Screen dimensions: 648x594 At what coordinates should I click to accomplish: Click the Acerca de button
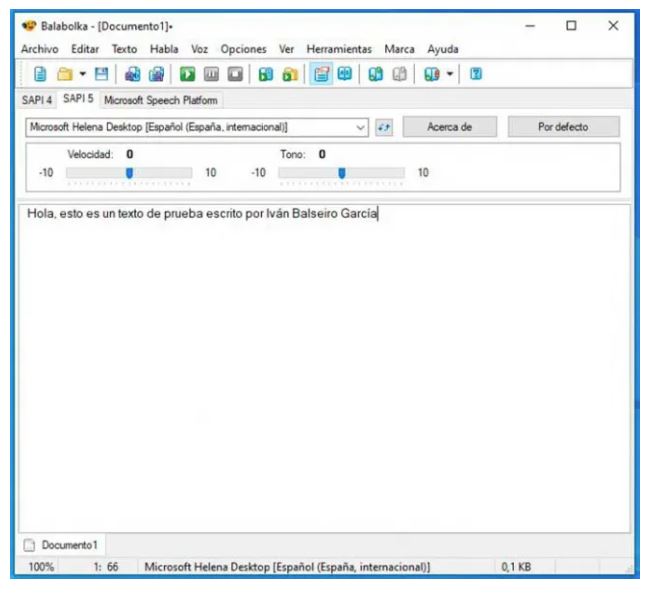(450, 127)
